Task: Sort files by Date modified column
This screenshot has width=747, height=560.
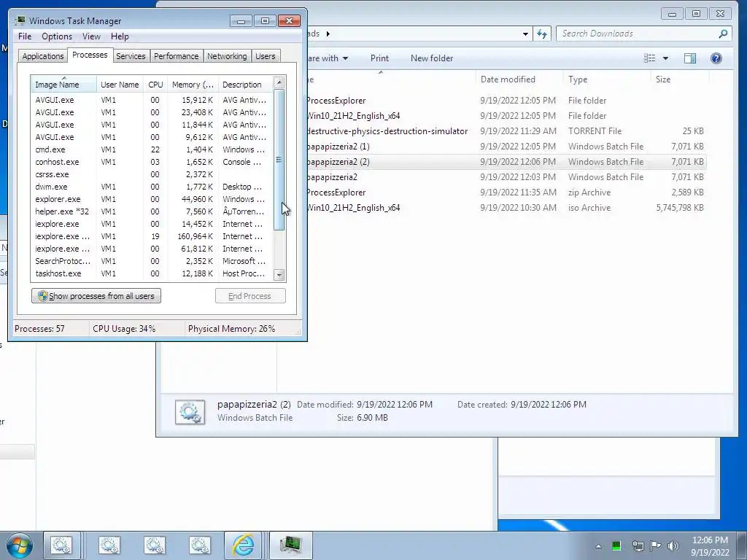Action: point(519,79)
